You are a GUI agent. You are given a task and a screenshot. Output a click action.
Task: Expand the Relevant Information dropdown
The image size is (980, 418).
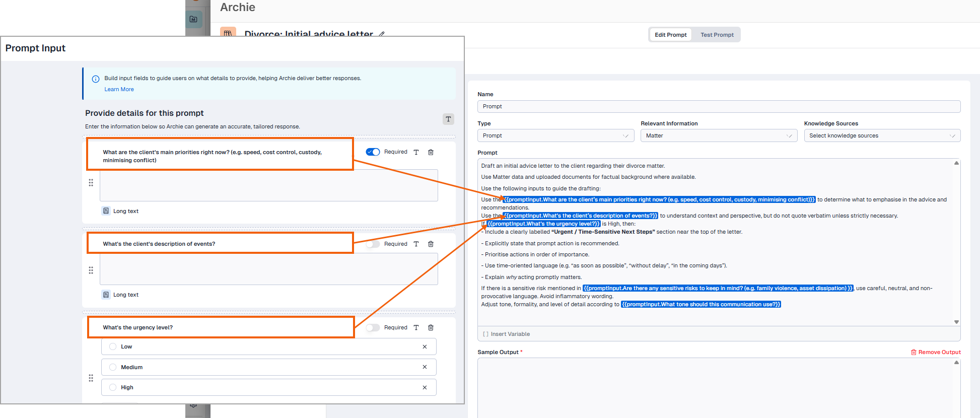point(719,135)
